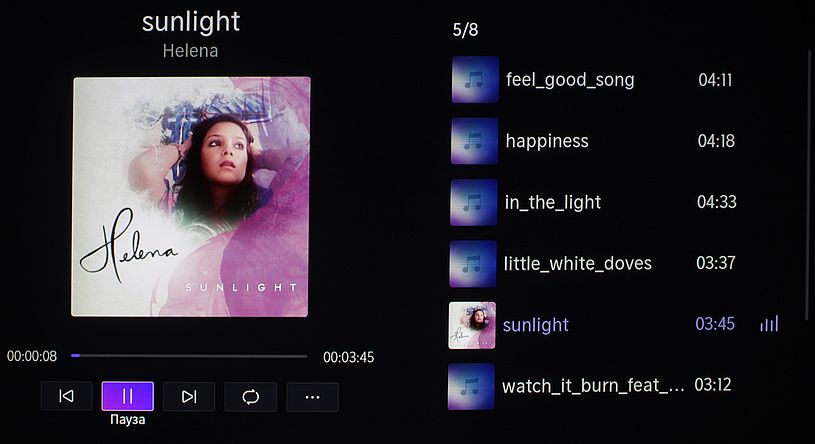Click the equalizer bars icon next to sunlight
Viewport: 815px width, 444px height.
coord(769,324)
